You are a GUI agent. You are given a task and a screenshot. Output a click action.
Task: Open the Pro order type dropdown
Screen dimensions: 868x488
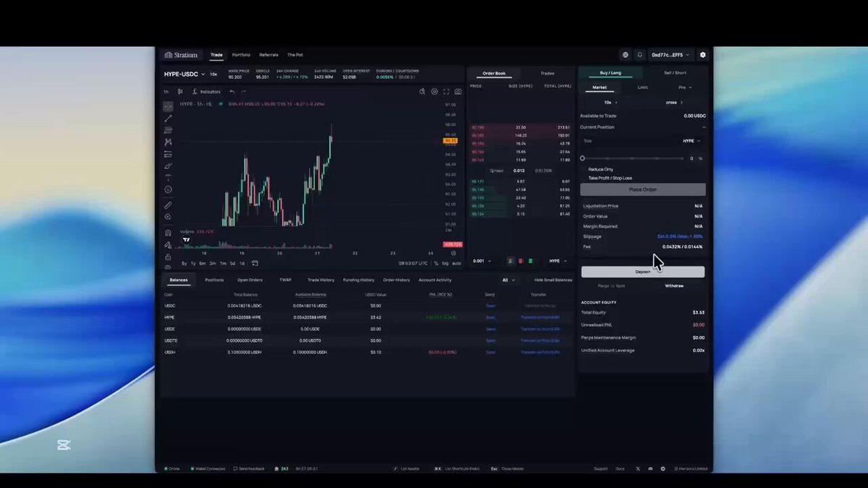click(x=685, y=87)
